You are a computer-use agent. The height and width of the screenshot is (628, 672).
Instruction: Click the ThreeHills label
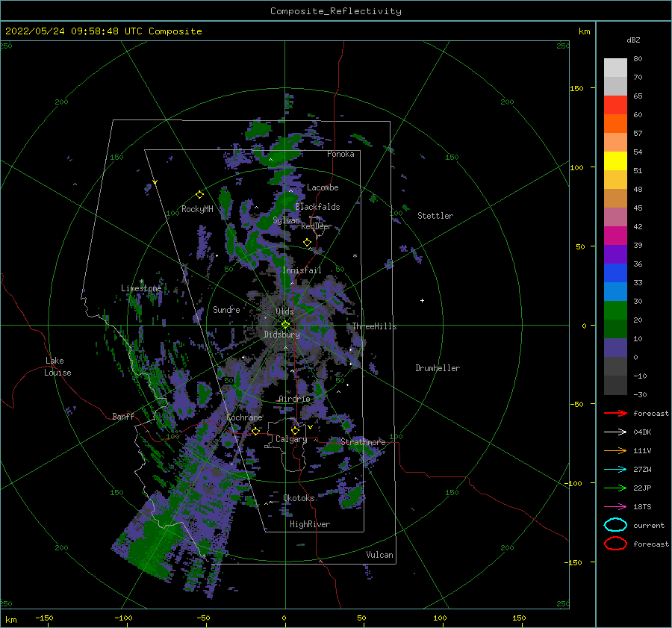coord(375,326)
